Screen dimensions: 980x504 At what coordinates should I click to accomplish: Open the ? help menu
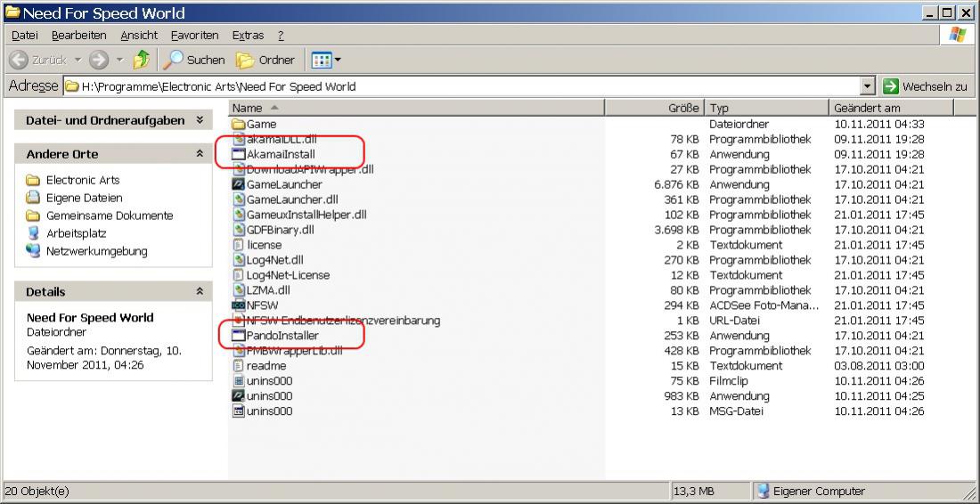coord(281,36)
